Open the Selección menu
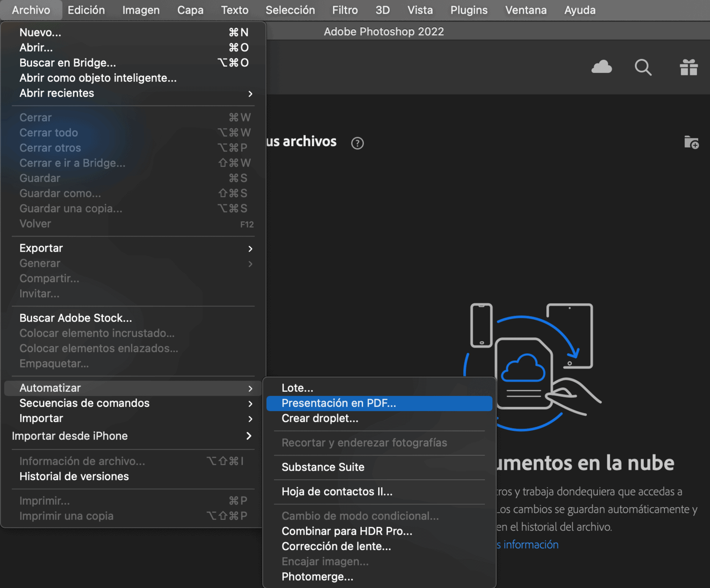Image resolution: width=710 pixels, height=588 pixels. click(290, 10)
